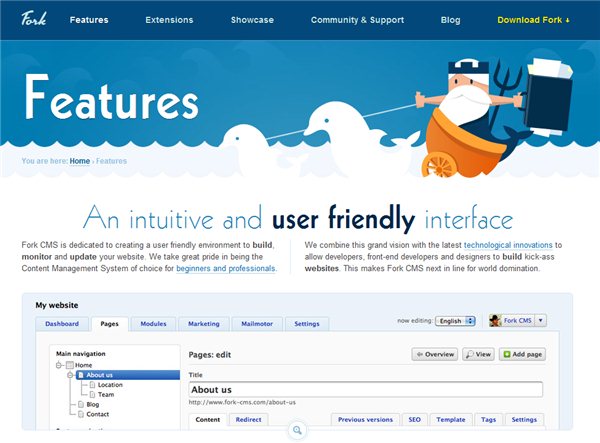The image size is (600, 443).
Task: Click the magnifier zoom icon below screenshot
Action: pos(297,430)
